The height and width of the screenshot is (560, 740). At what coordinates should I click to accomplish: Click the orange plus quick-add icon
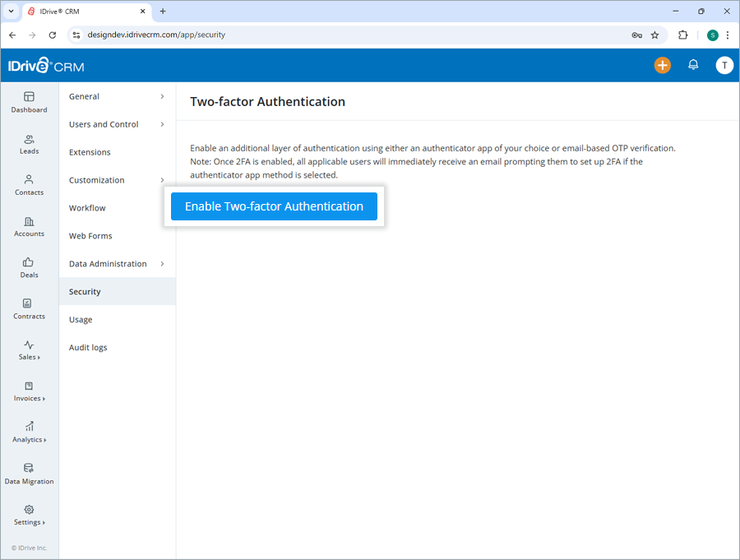click(x=662, y=64)
